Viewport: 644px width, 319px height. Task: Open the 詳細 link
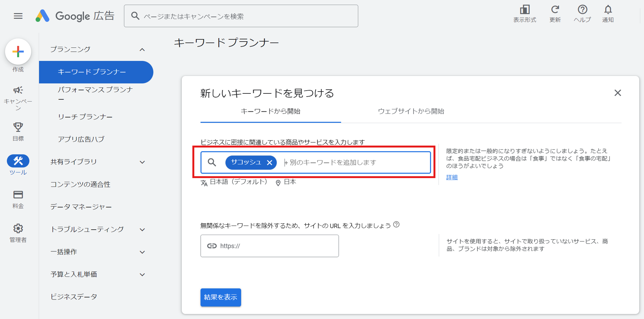click(452, 177)
